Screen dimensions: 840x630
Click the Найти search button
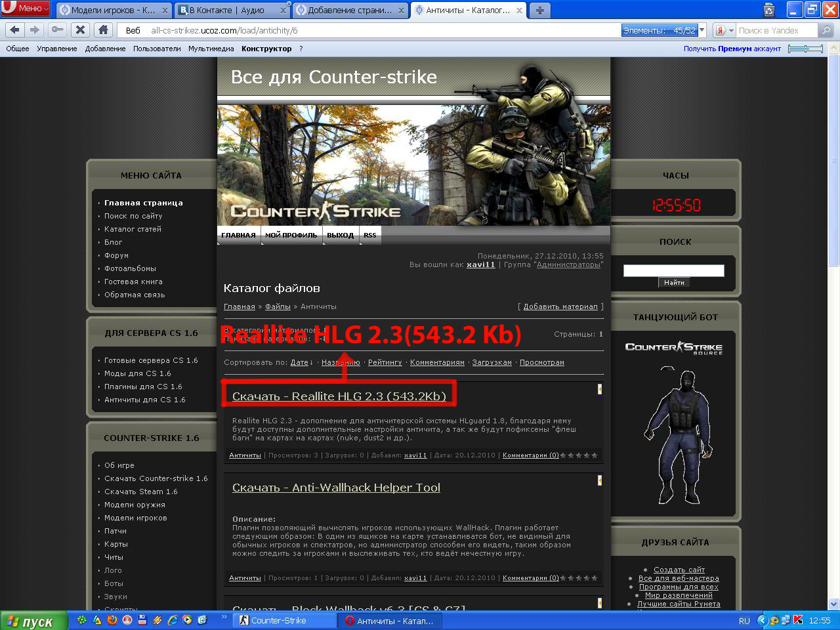pyautogui.click(x=674, y=282)
